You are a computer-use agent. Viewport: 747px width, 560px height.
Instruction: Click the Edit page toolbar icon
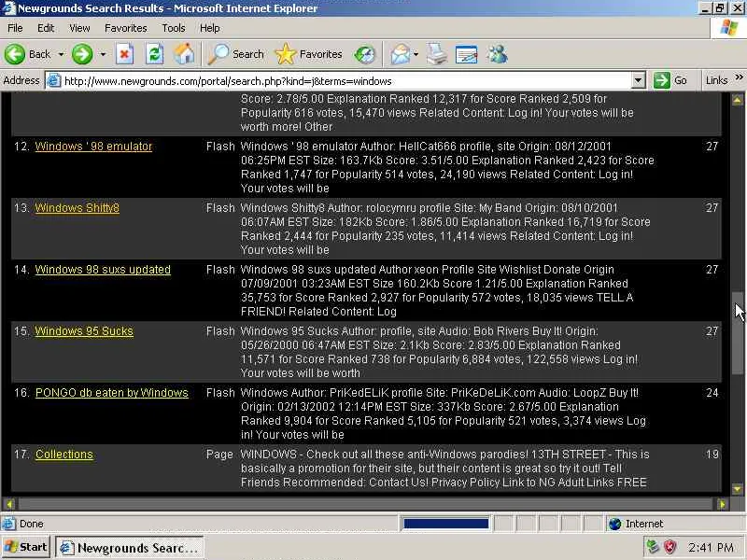click(x=466, y=54)
